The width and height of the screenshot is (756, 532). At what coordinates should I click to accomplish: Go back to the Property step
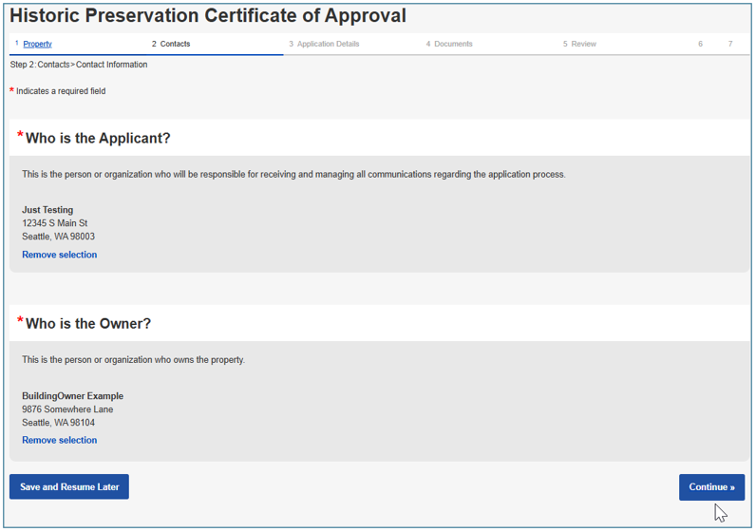(37, 44)
